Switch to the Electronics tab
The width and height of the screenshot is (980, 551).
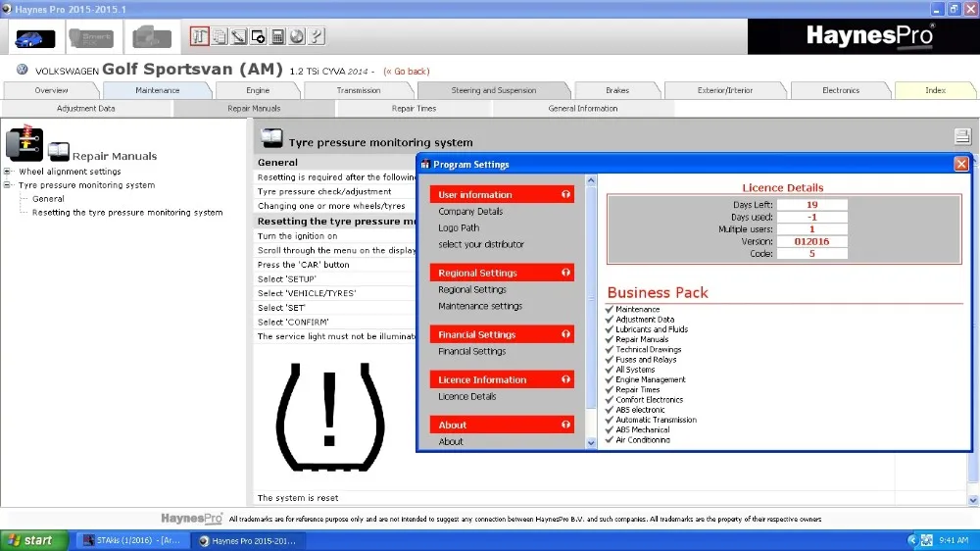[841, 90]
